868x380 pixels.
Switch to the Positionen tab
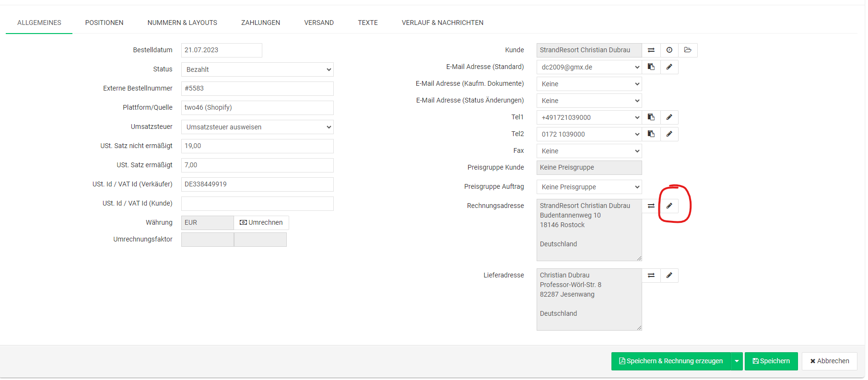[104, 23]
